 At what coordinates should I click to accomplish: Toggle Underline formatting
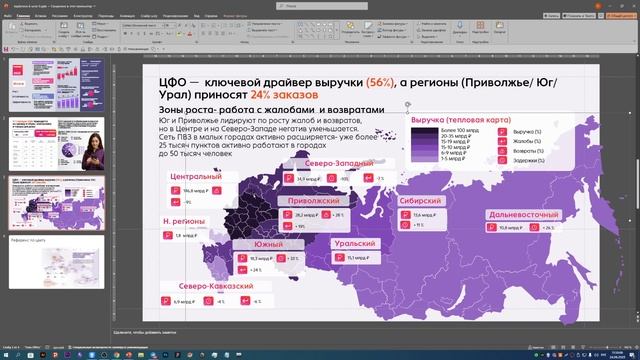[x=138, y=33]
